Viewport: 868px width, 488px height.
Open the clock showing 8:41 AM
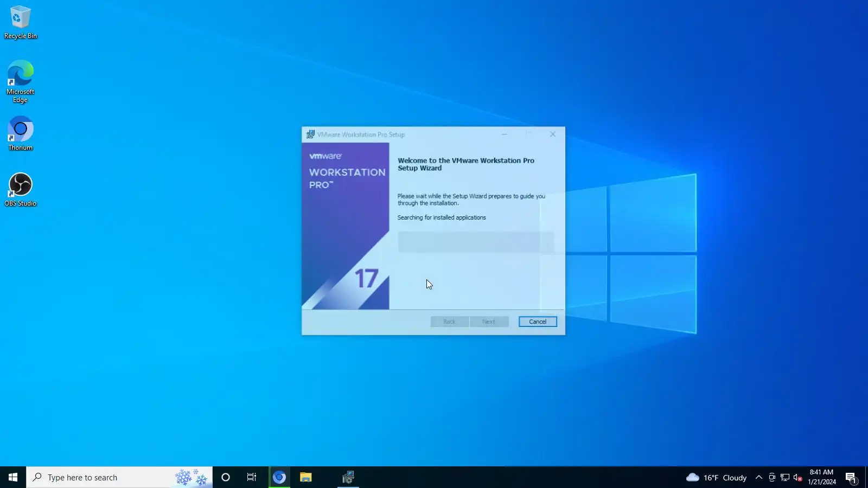pos(822,477)
